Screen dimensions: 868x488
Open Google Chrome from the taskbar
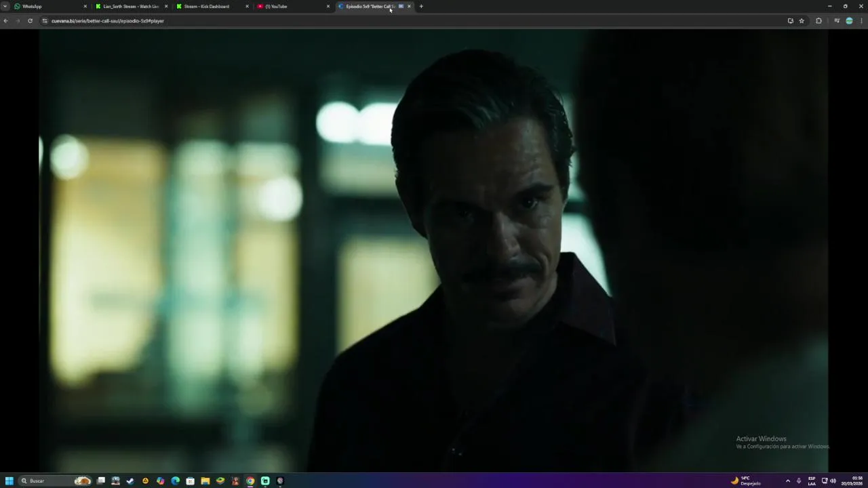(250, 481)
